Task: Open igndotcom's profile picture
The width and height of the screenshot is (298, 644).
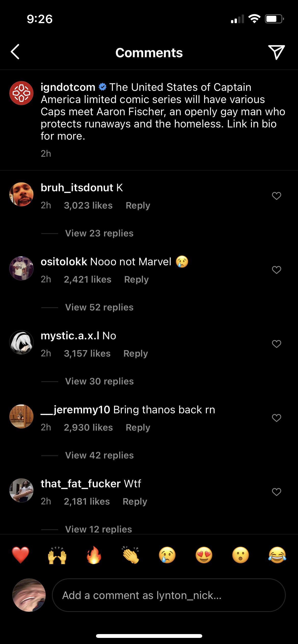Action: click(22, 93)
